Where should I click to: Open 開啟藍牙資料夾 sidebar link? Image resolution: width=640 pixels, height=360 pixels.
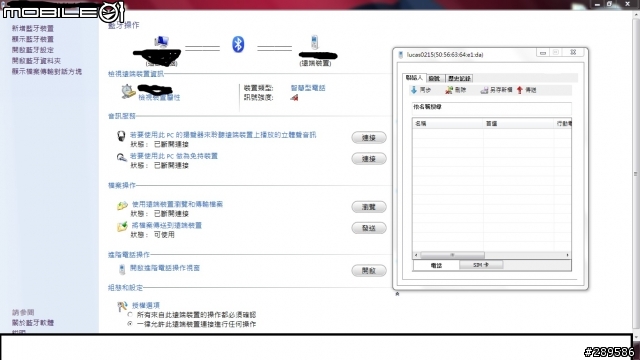(x=36, y=61)
